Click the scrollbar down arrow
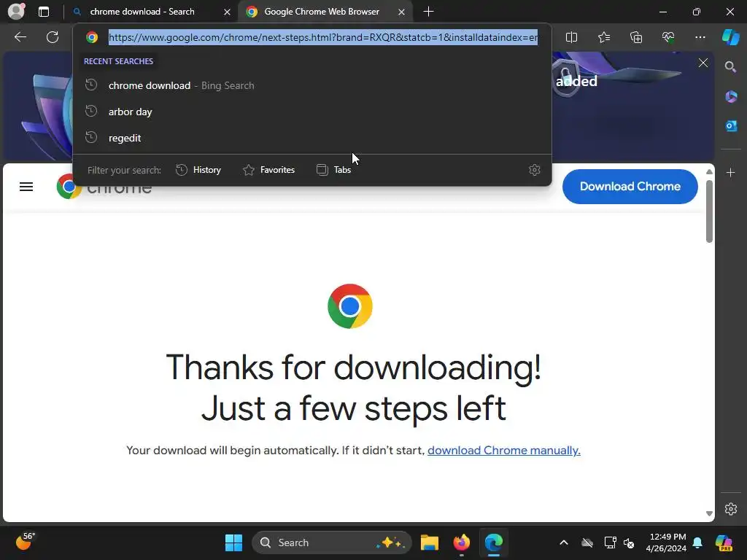The image size is (747, 560). pos(709,514)
